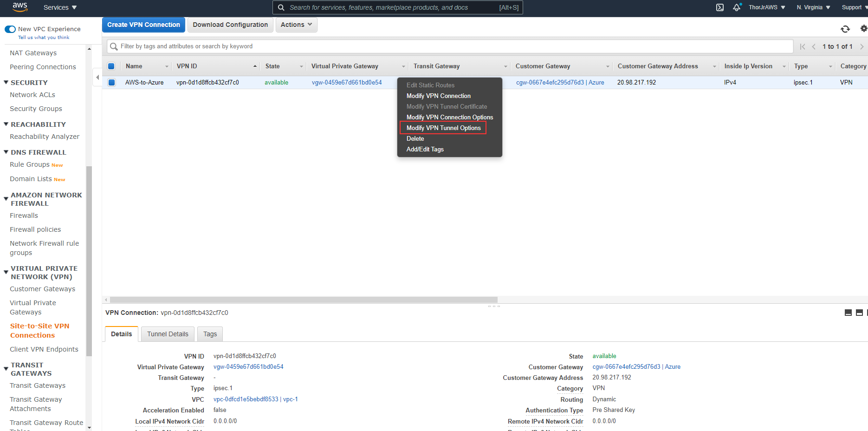Go to previous page of results
Image resolution: width=868 pixels, height=431 pixels.
coord(814,46)
